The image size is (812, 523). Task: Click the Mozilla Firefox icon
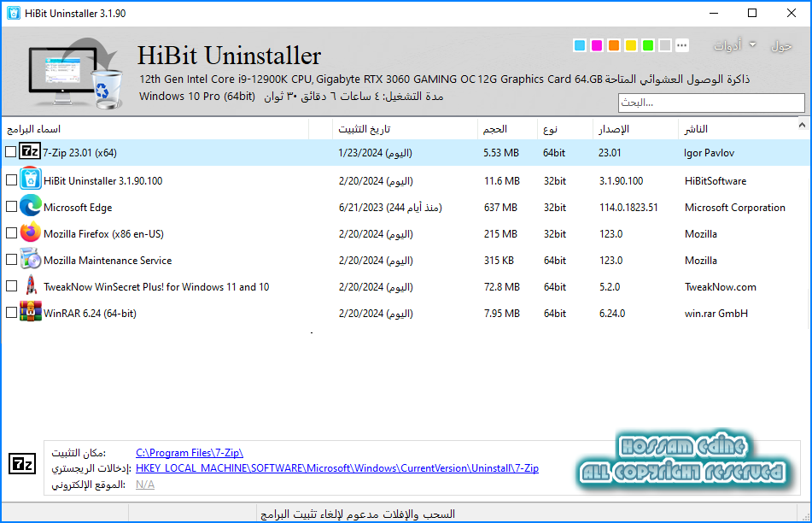coord(31,232)
